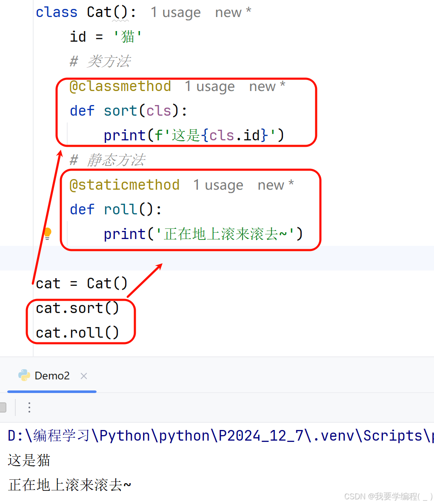
Task: Open the three-dot more actions menu
Action: point(29,407)
